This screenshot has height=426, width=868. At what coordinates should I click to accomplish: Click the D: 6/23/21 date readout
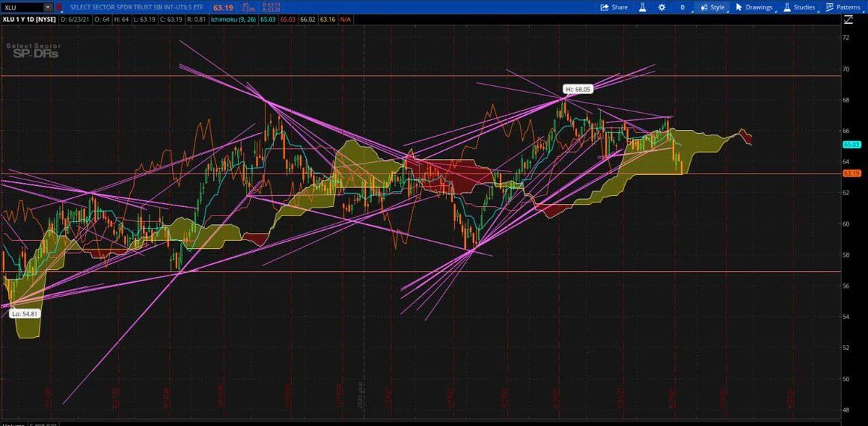click(74, 18)
